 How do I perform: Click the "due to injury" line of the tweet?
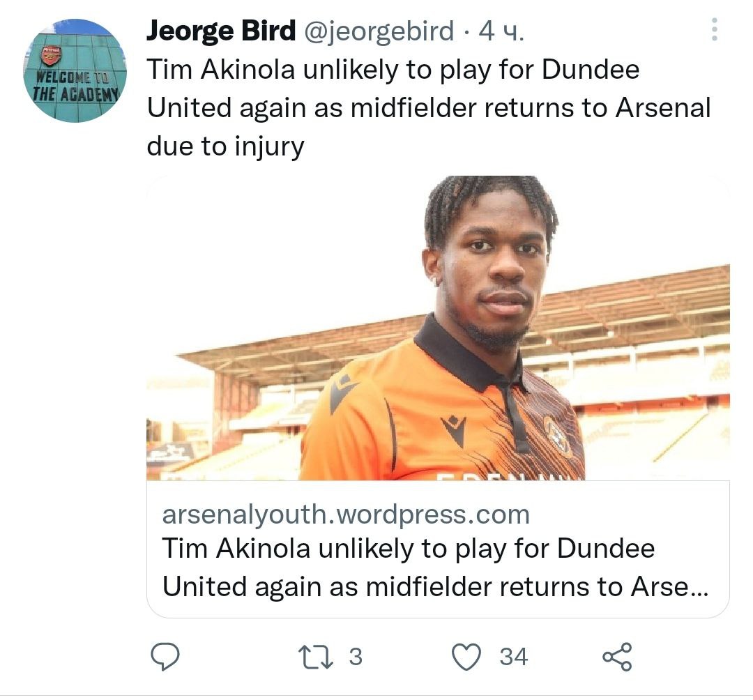point(225,146)
